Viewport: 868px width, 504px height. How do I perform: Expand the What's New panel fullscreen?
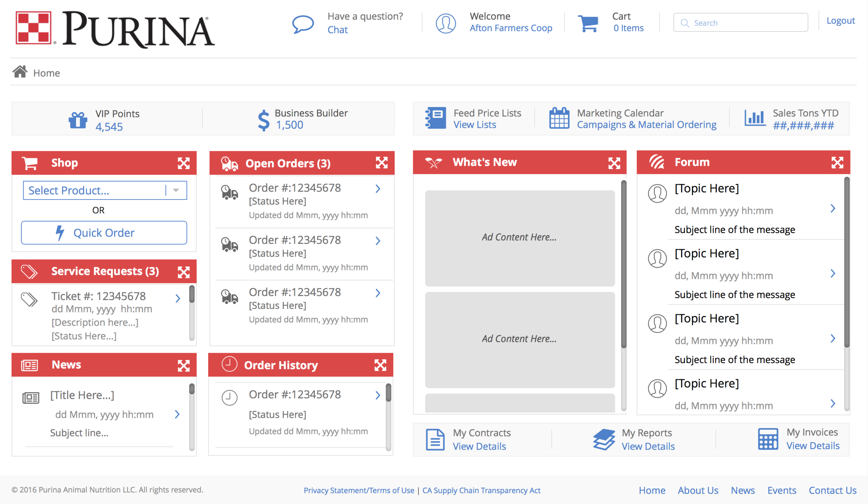(x=614, y=163)
